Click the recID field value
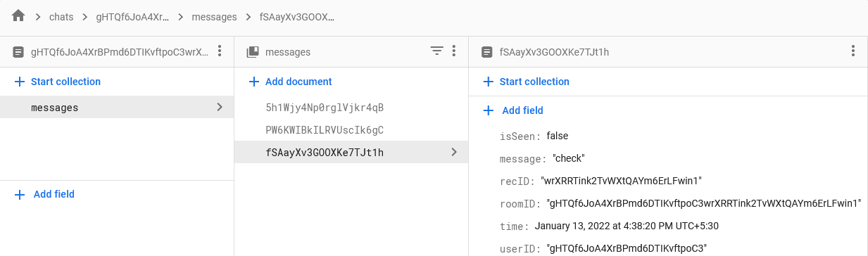Viewport: 868px width, 256px height. click(622, 181)
